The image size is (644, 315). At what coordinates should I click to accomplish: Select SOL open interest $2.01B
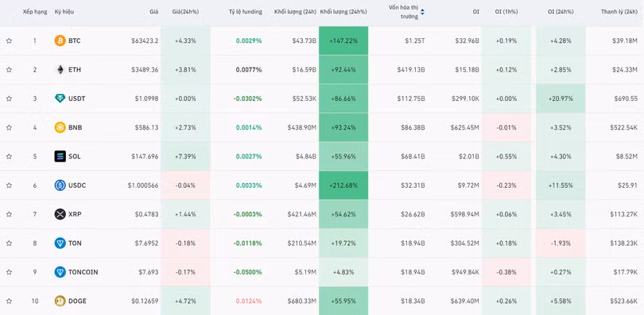(x=468, y=156)
